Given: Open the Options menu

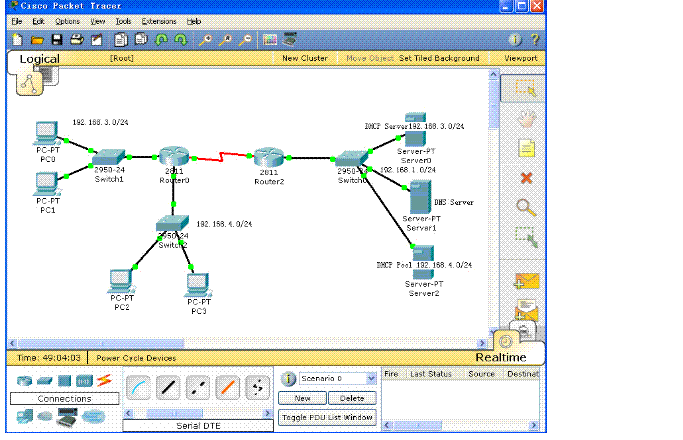Looking at the screenshot, I should (x=68, y=21).
